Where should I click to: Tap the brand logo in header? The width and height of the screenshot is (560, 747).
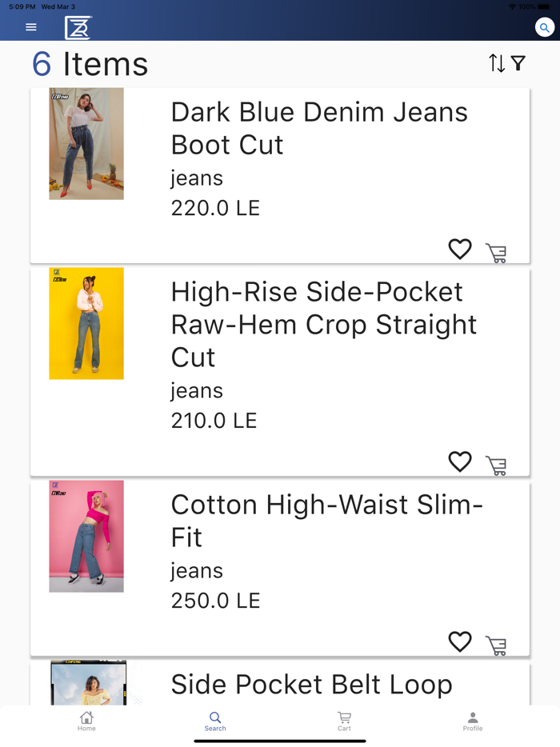tap(78, 27)
